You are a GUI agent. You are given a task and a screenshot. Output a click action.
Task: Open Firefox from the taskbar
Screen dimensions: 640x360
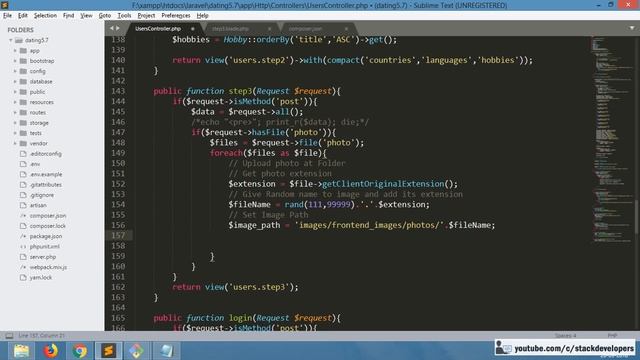click(51, 351)
